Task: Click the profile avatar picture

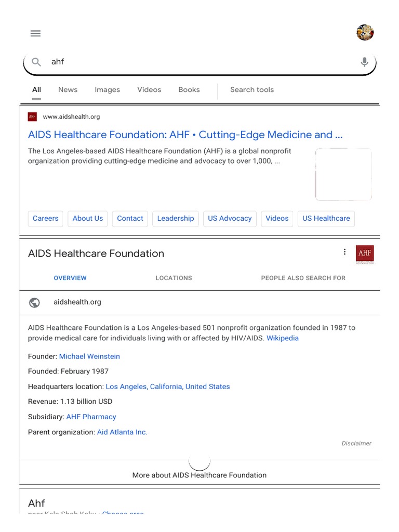Action: pos(365,33)
